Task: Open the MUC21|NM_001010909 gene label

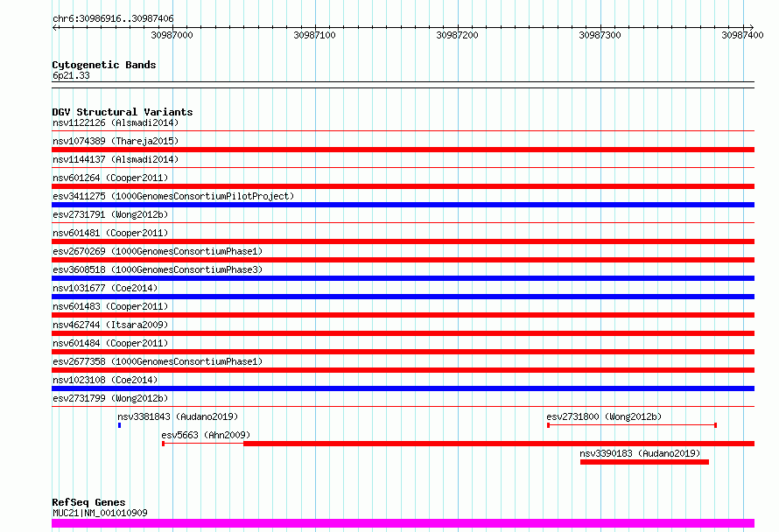Action: pos(100,513)
